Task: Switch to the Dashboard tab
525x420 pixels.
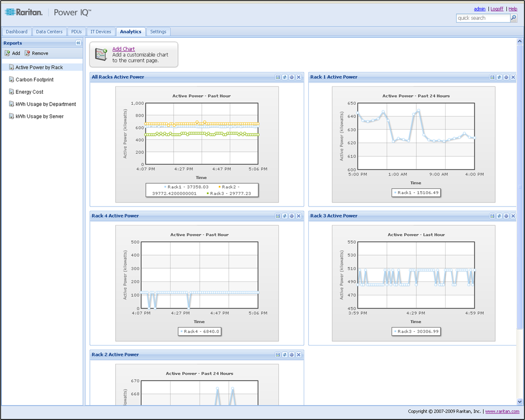Action: click(17, 31)
